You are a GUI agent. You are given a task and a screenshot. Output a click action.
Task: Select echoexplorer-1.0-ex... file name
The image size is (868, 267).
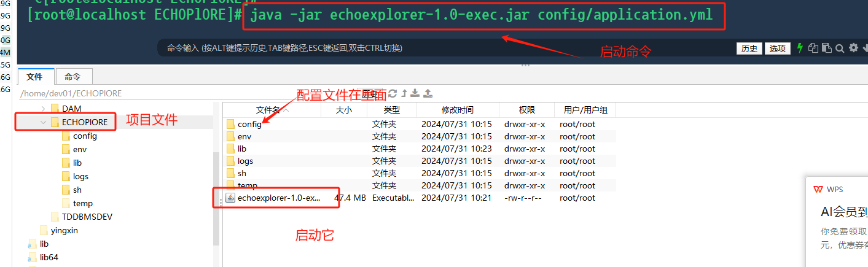pos(279,198)
